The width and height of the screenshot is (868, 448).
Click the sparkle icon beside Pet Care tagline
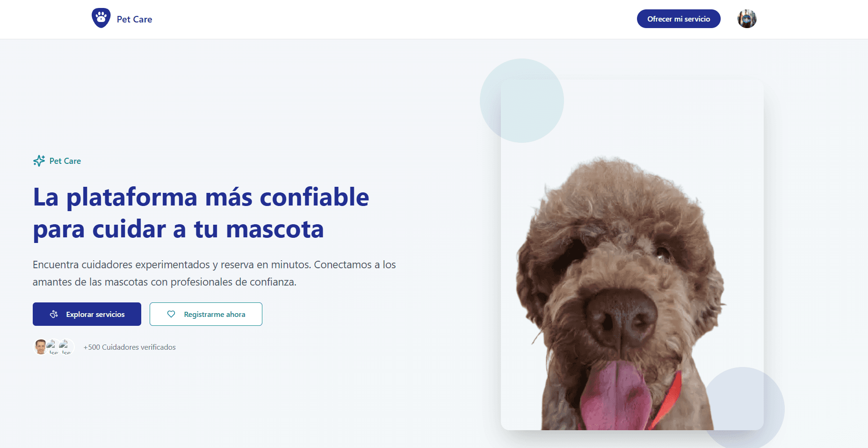(39, 161)
